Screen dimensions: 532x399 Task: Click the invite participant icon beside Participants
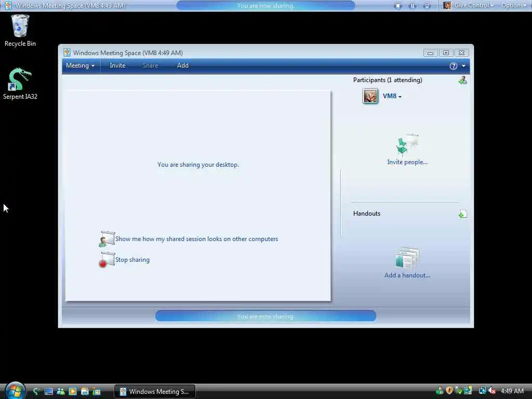(x=462, y=81)
